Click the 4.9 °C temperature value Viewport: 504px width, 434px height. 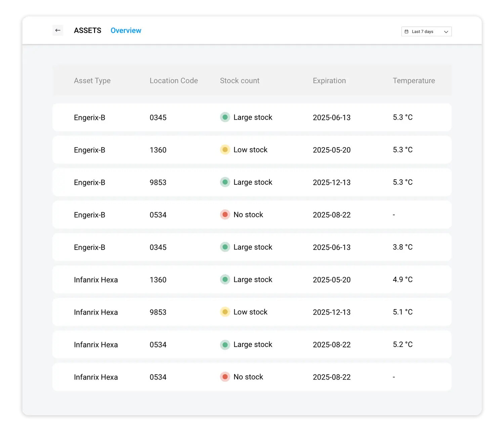403,279
